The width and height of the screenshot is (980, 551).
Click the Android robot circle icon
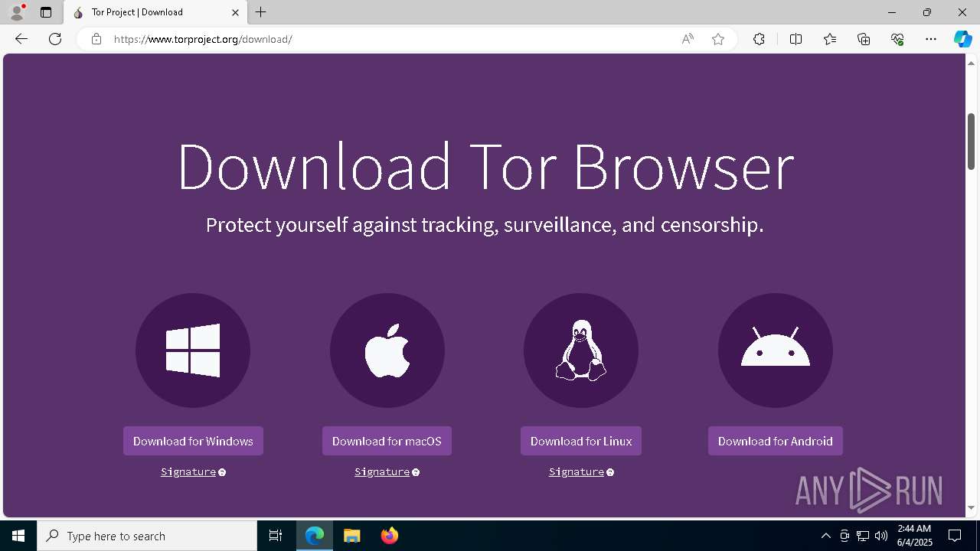click(776, 350)
